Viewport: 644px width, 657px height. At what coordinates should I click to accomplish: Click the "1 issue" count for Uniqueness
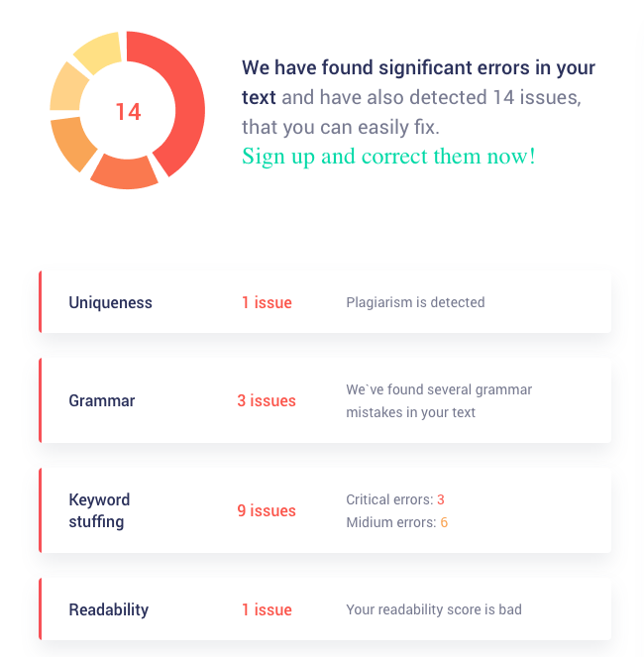(267, 302)
